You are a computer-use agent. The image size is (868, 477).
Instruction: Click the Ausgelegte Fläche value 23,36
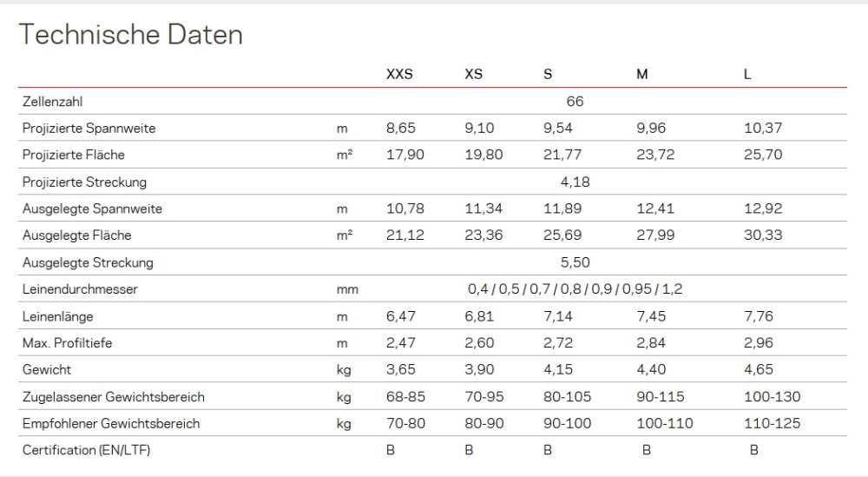[x=483, y=235]
